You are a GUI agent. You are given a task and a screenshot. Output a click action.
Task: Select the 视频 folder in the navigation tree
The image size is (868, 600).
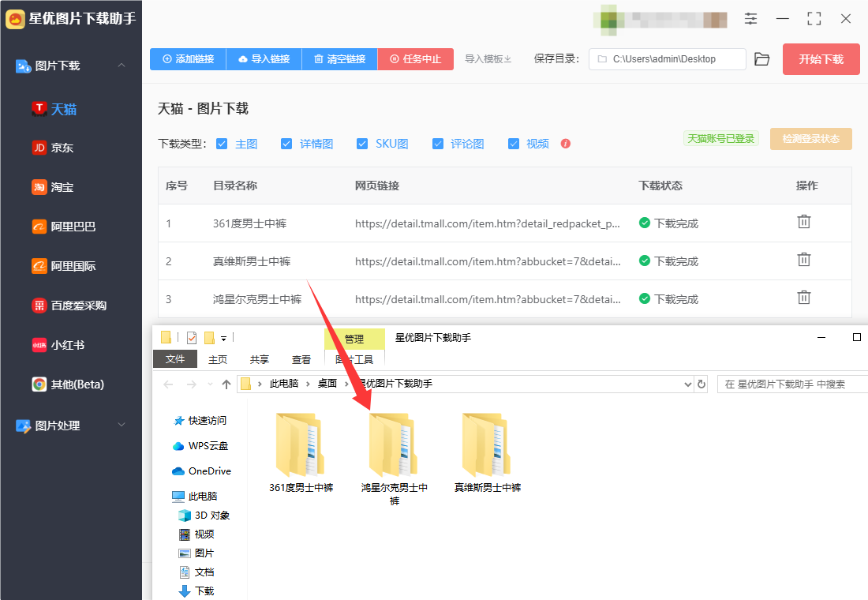click(x=196, y=534)
